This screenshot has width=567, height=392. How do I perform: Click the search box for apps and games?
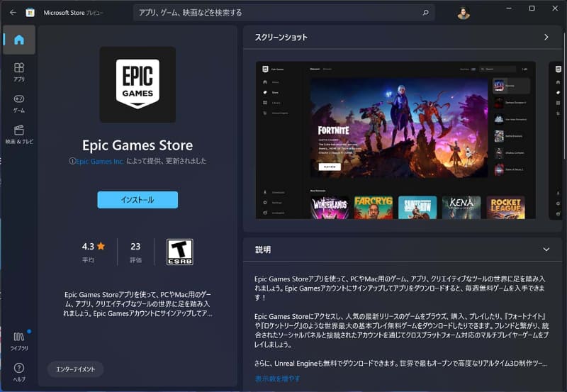[x=284, y=13]
